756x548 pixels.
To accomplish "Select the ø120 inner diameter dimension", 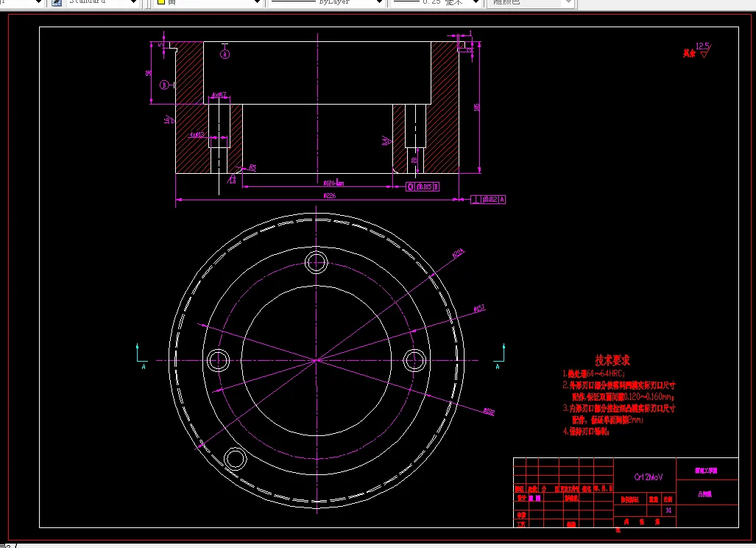I will (x=333, y=183).
